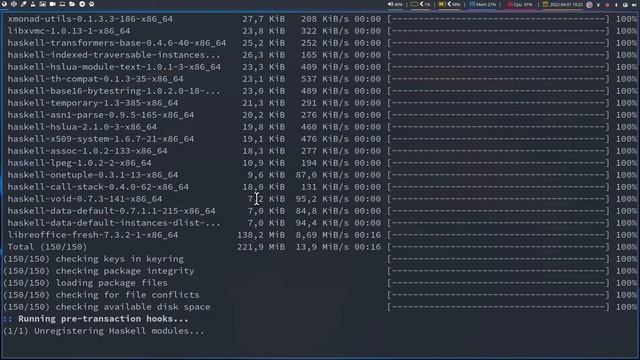This screenshot has width=640, height=360.
Task: Click the progress bar for libreoffice-fresh row
Action: coord(498,235)
